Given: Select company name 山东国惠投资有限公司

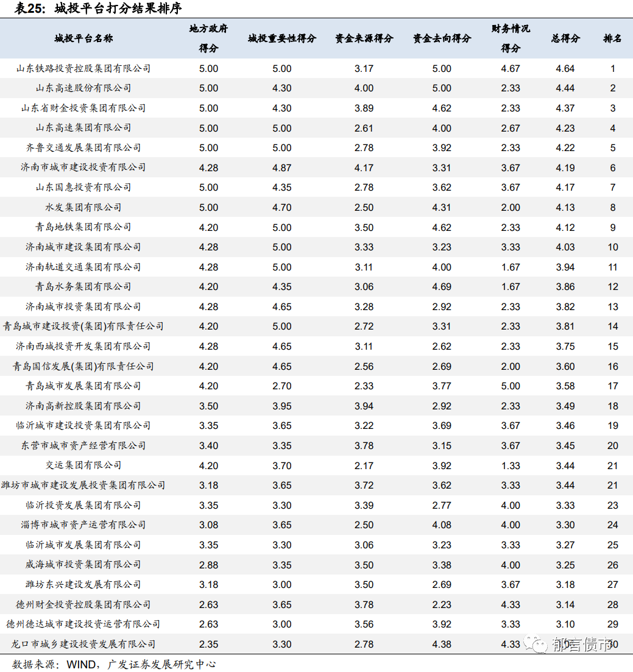Looking at the screenshot, I should point(83,188).
